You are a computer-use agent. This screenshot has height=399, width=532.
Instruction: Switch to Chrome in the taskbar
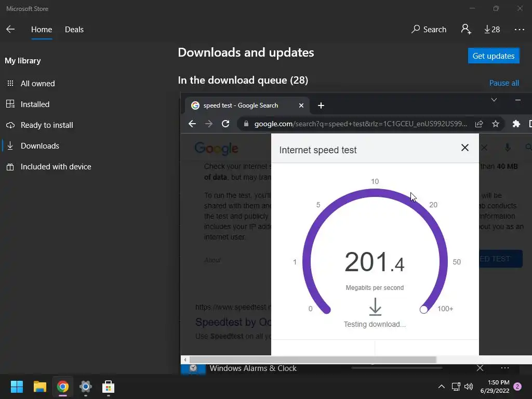pos(63,387)
